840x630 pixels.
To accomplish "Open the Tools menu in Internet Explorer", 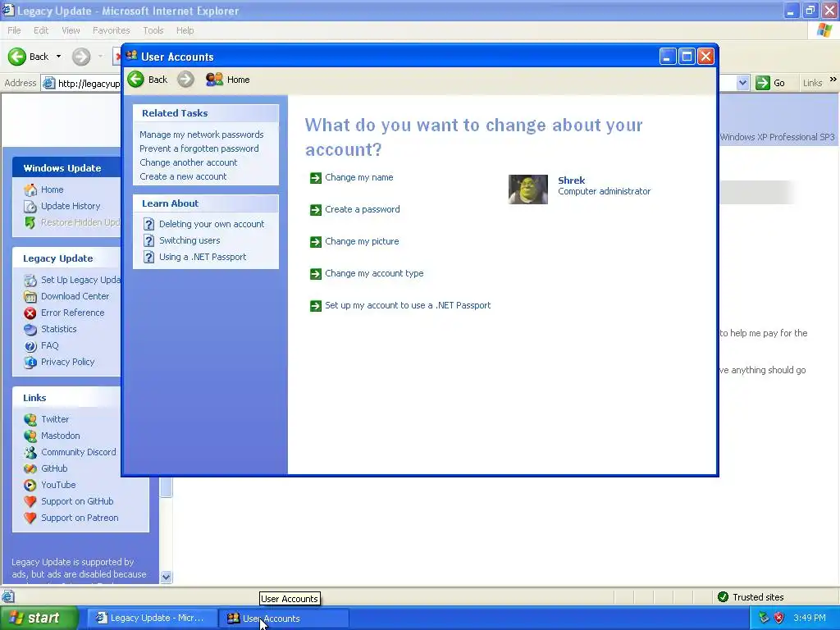I will pyautogui.click(x=153, y=30).
